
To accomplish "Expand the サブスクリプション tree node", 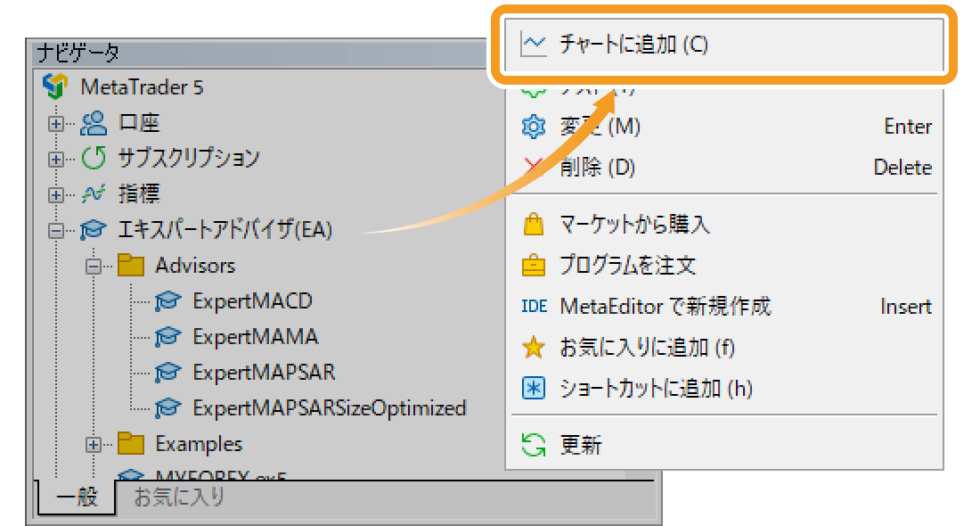I will click(55, 160).
